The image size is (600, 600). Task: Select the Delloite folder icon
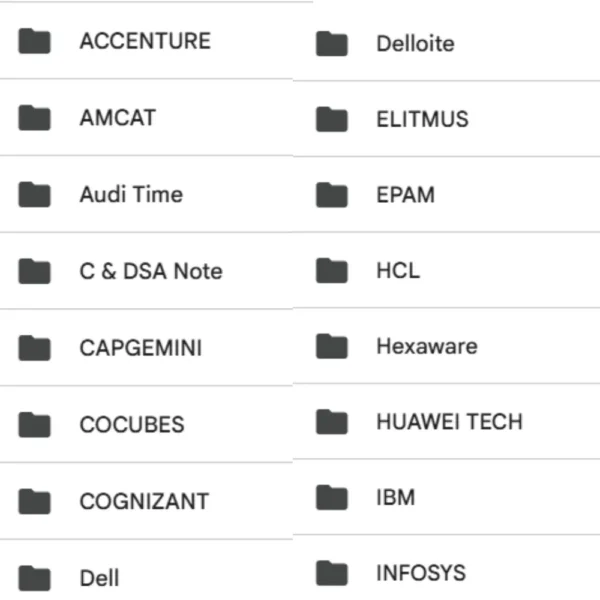[331, 44]
